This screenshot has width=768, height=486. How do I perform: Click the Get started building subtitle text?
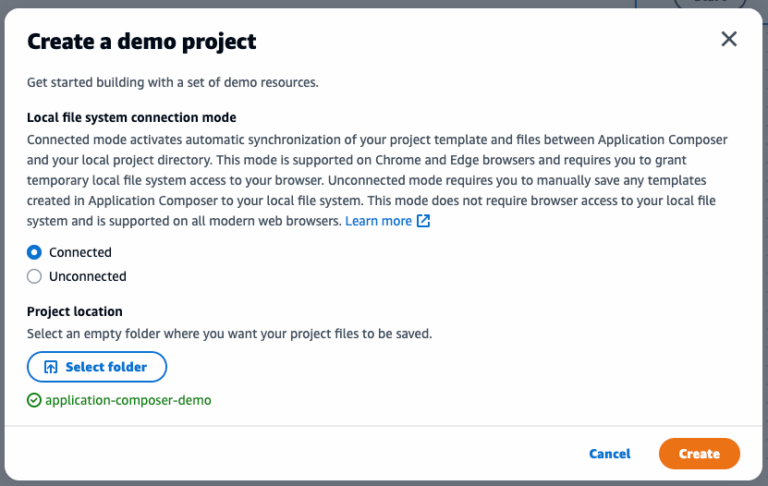[x=172, y=82]
